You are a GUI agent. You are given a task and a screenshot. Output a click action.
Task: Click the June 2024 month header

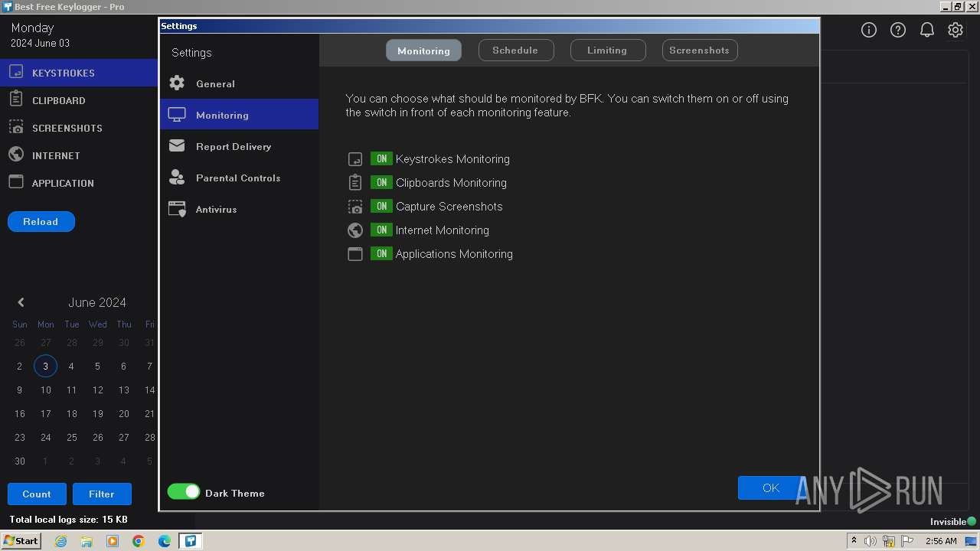coord(97,302)
